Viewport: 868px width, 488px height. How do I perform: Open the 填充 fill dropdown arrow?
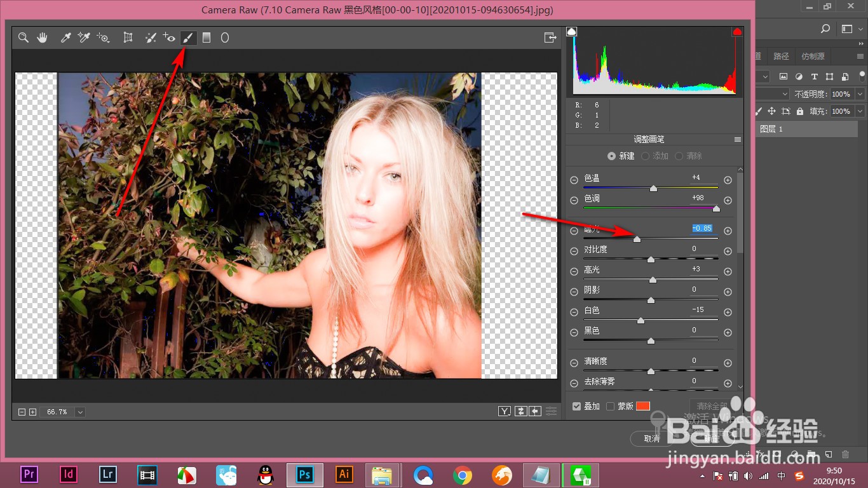point(860,111)
